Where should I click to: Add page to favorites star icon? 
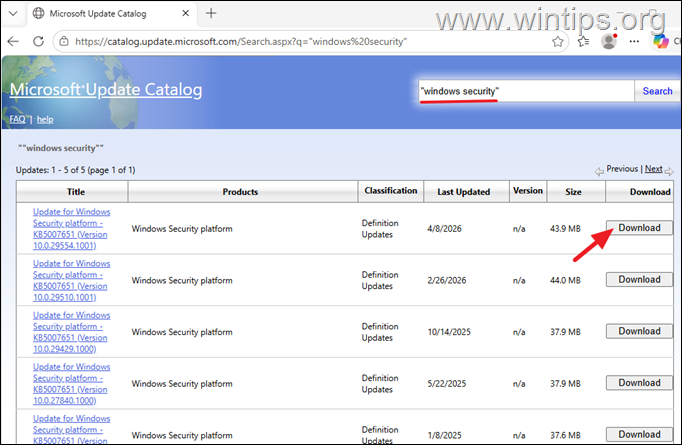(x=558, y=42)
